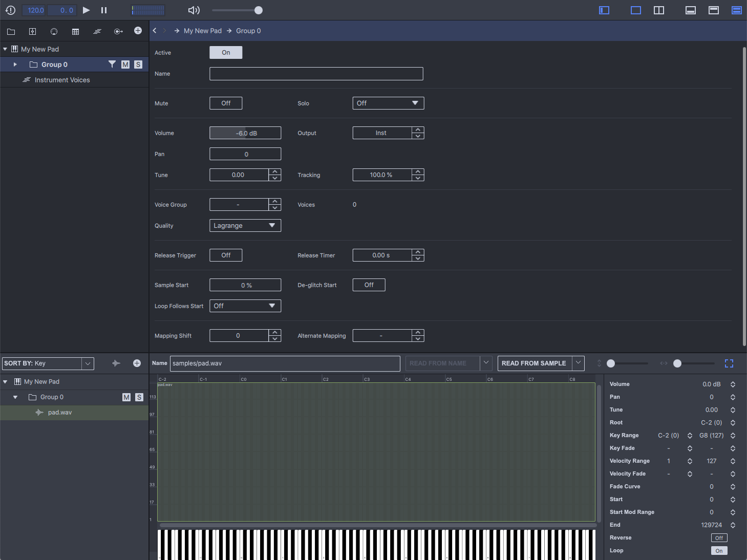Open the voices lines icon in the toolbar
Viewport: 747px width, 560px height.
point(97,32)
